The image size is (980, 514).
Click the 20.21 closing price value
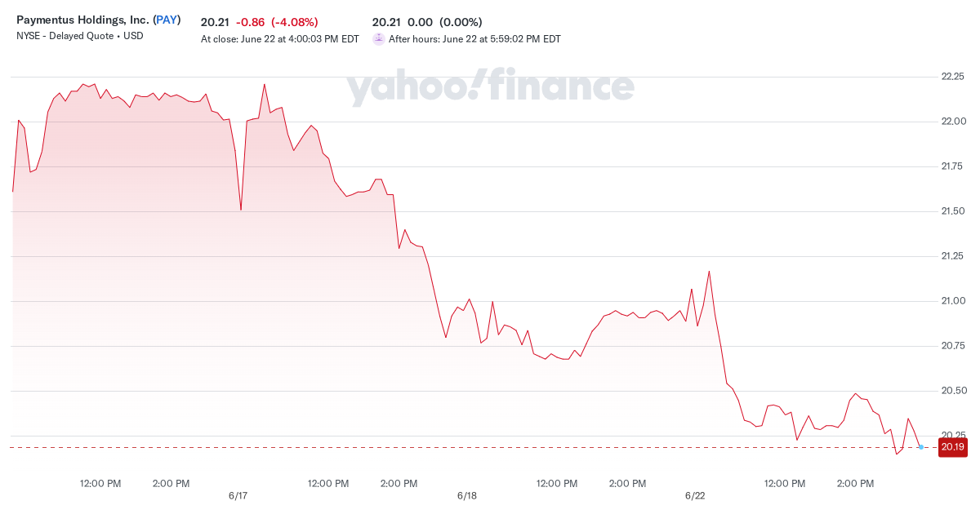[x=215, y=22]
